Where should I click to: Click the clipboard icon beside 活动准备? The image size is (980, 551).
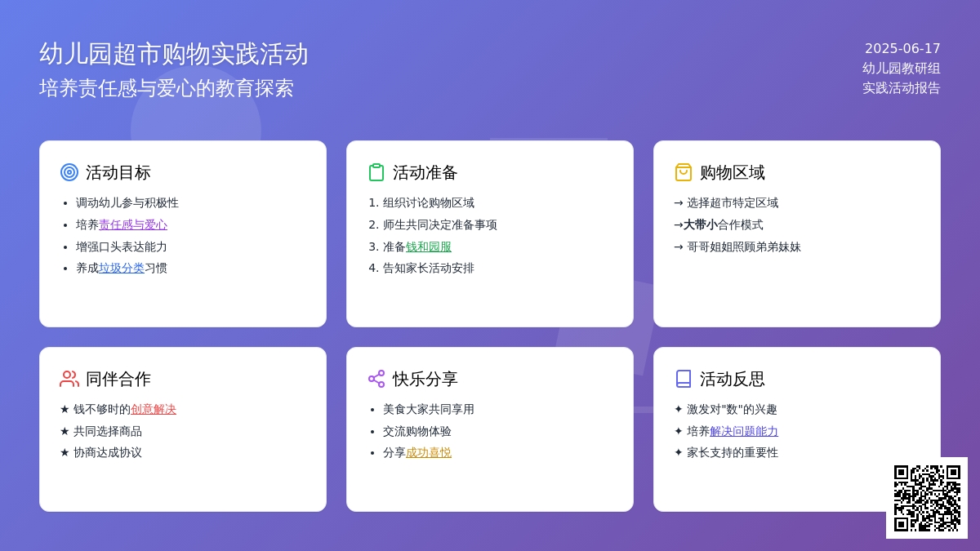[x=376, y=172]
